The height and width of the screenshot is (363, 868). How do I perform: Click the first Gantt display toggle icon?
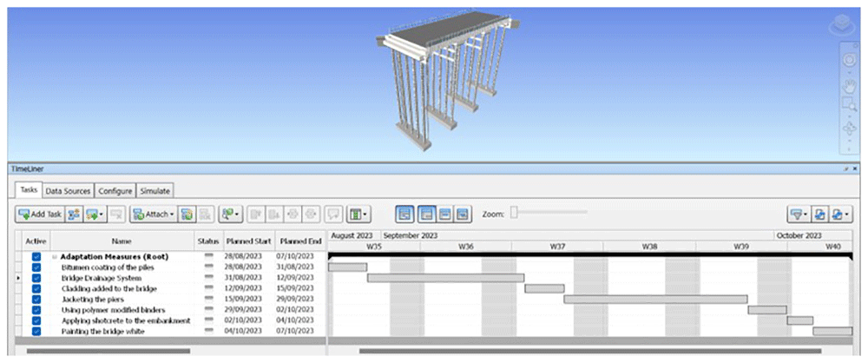(x=404, y=214)
